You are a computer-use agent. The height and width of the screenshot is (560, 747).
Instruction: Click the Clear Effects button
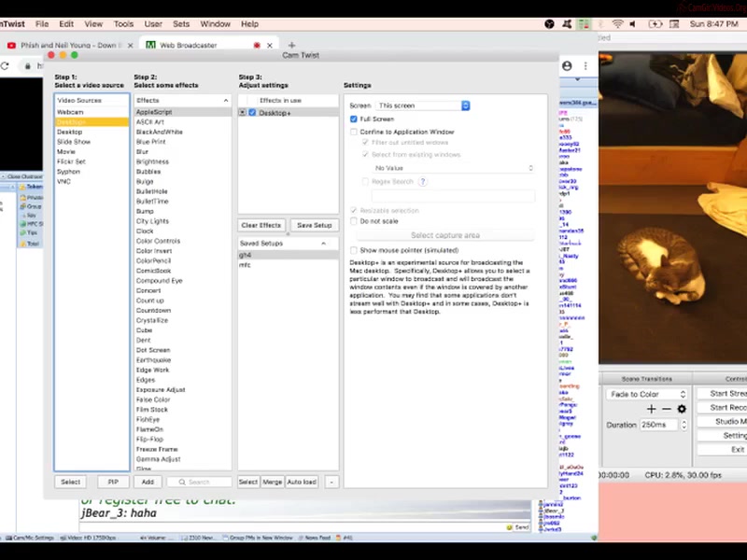(x=261, y=225)
